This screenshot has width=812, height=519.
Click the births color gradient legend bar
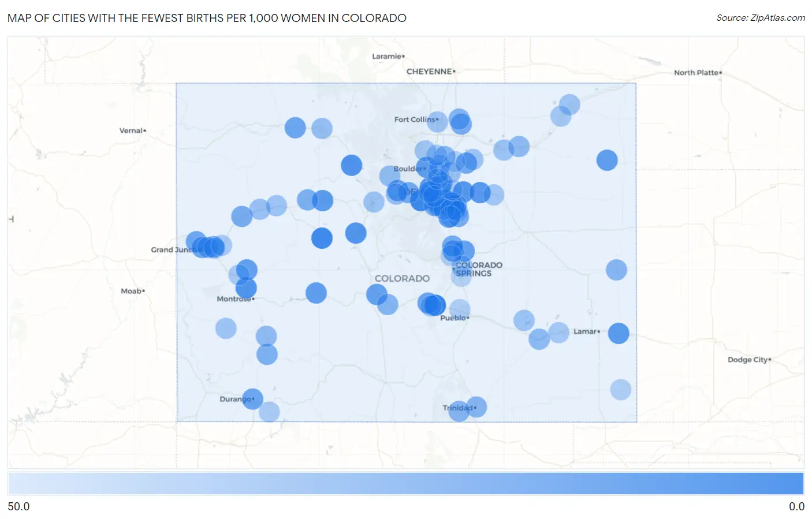[x=405, y=483]
